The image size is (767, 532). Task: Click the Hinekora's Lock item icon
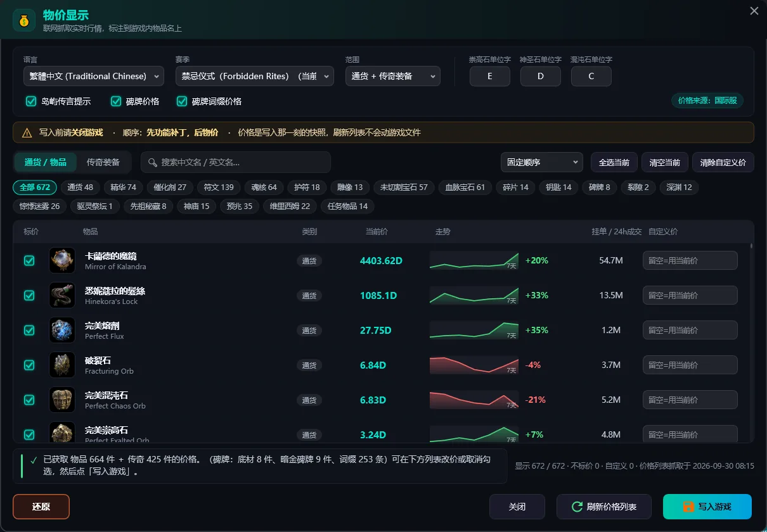62,295
